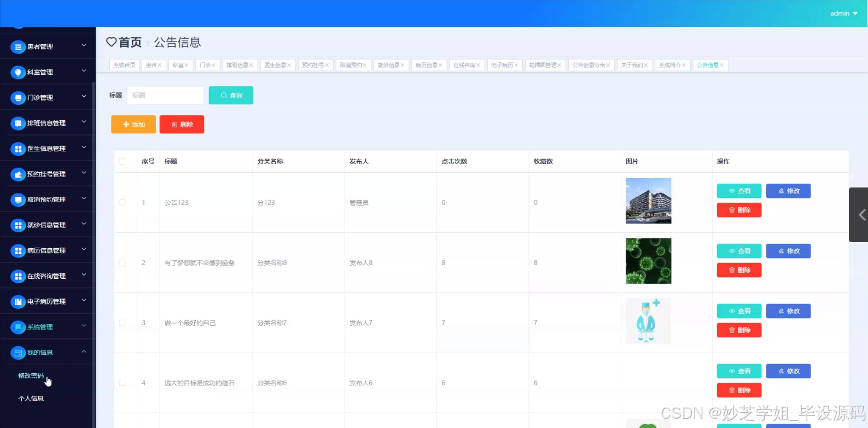The width and height of the screenshot is (868, 428).
Task: Expand the 门诊管理 menu chevron
Action: click(x=84, y=96)
